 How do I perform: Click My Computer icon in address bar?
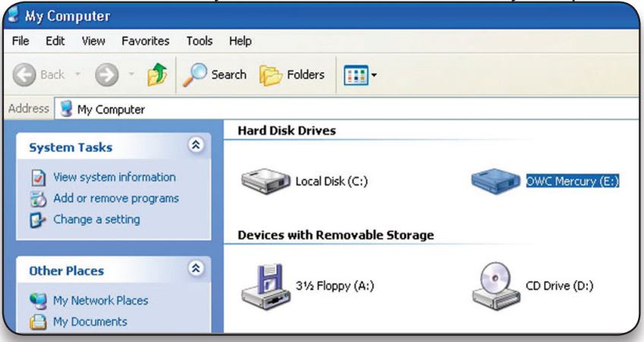[x=66, y=109]
